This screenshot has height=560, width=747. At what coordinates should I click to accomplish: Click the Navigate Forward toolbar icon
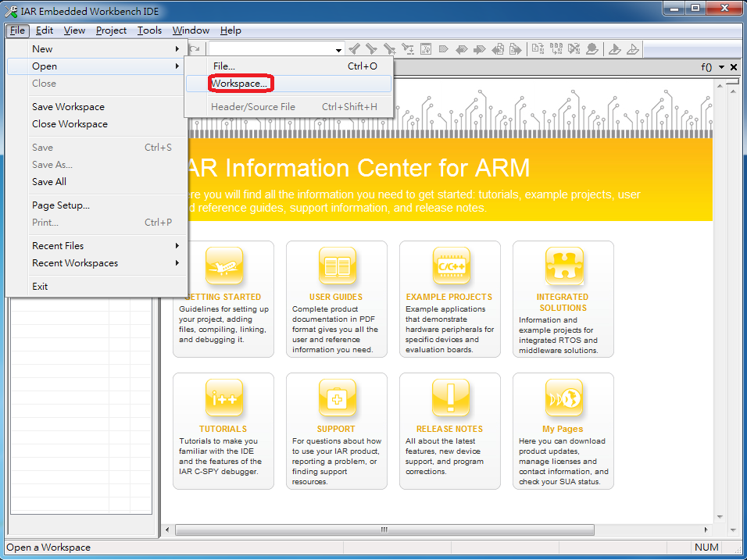click(x=515, y=48)
